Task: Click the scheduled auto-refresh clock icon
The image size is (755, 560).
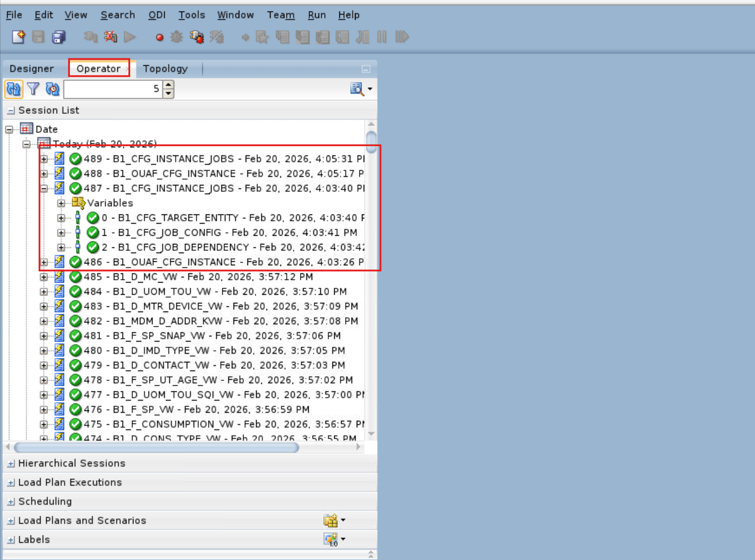Action: 52,89
